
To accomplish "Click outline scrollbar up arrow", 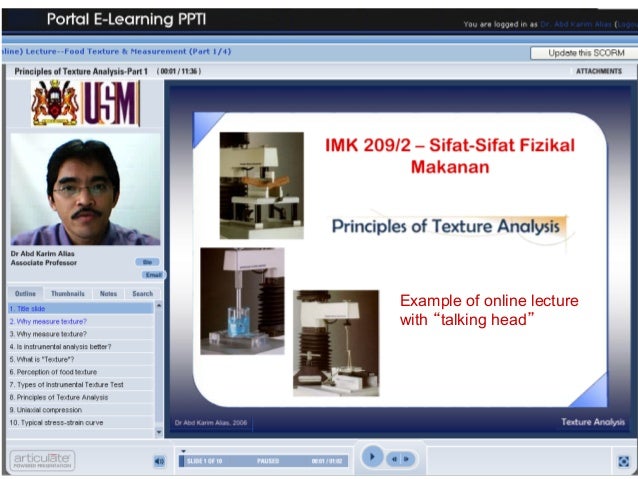I will coord(159,306).
